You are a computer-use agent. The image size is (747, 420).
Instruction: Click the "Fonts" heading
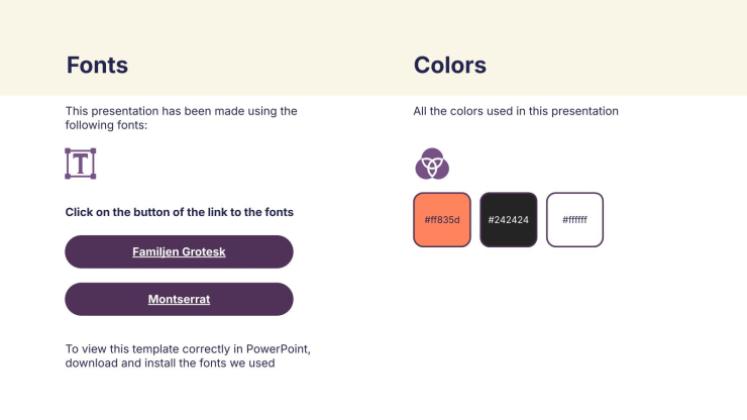tap(97, 65)
